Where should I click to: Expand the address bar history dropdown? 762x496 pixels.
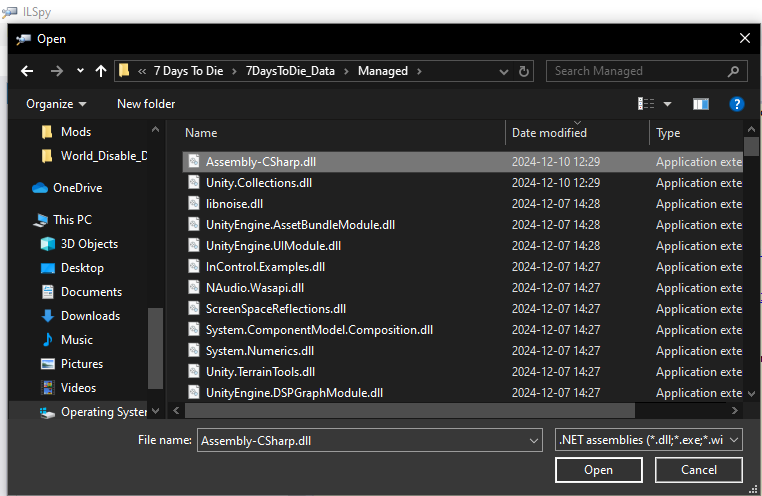pos(504,72)
